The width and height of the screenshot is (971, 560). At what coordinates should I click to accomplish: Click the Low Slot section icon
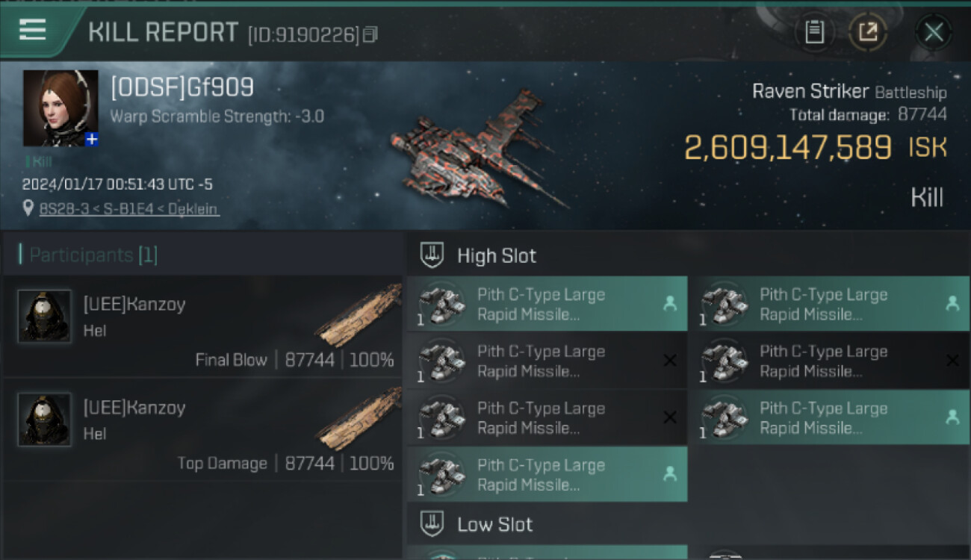(432, 523)
